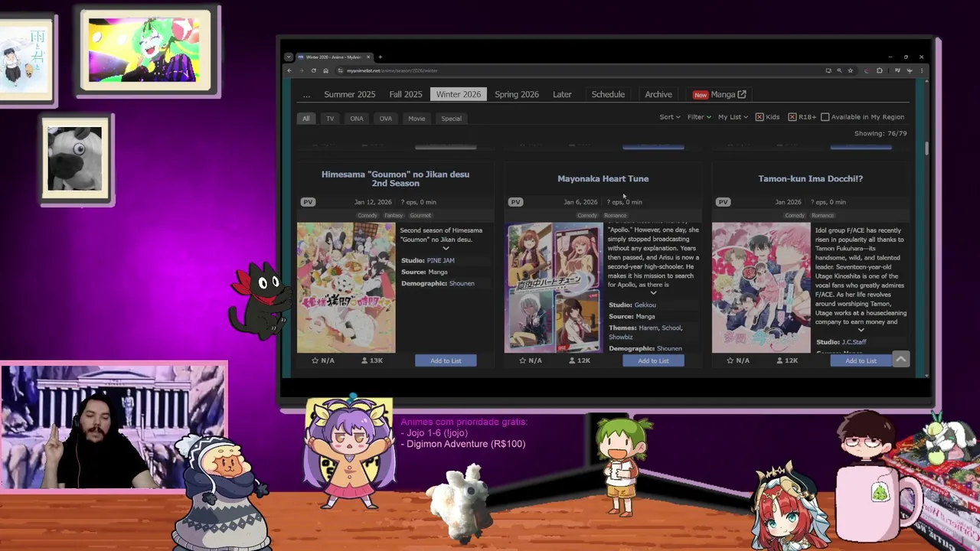Click the PV badge on Mayonaka Heart Tune
This screenshot has height=551, width=980.
pyautogui.click(x=515, y=202)
